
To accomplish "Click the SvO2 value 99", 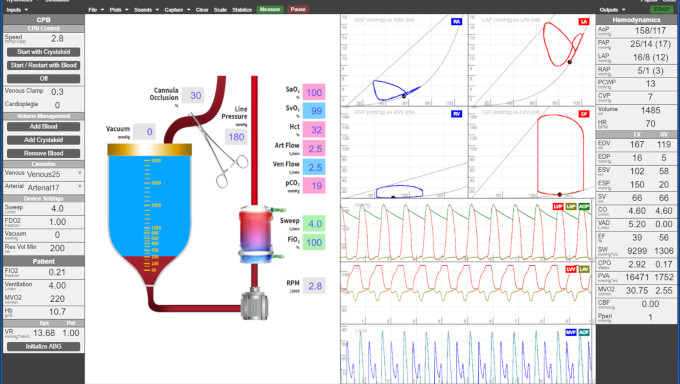I will 314,111.
